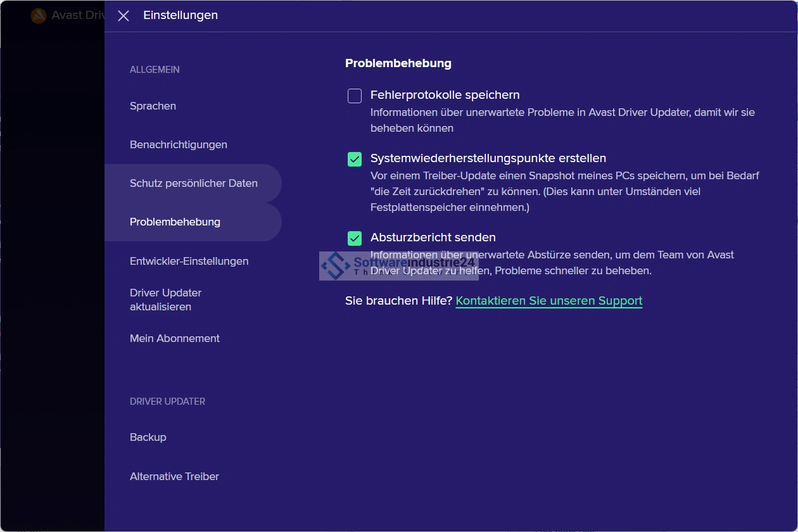Open Entwickler-Einstellungen in the sidebar

click(189, 261)
